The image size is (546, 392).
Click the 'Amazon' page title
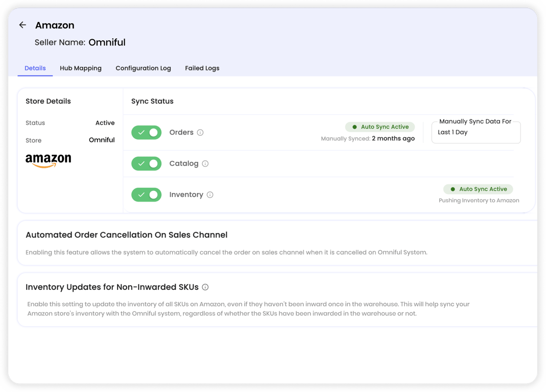[55, 26]
